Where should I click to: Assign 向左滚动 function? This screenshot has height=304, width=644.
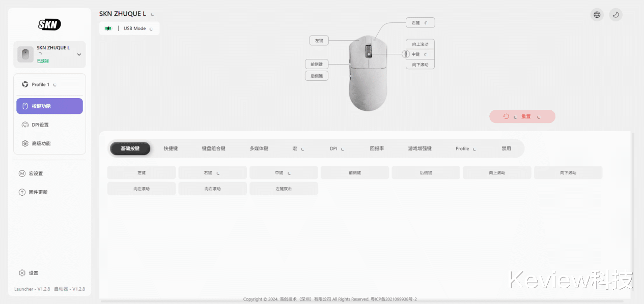click(x=142, y=189)
